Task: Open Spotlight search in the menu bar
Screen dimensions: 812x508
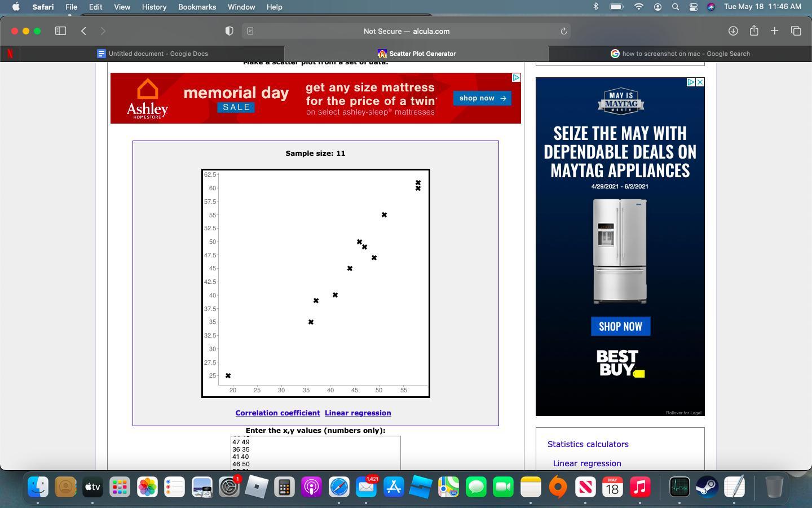Action: (676, 7)
